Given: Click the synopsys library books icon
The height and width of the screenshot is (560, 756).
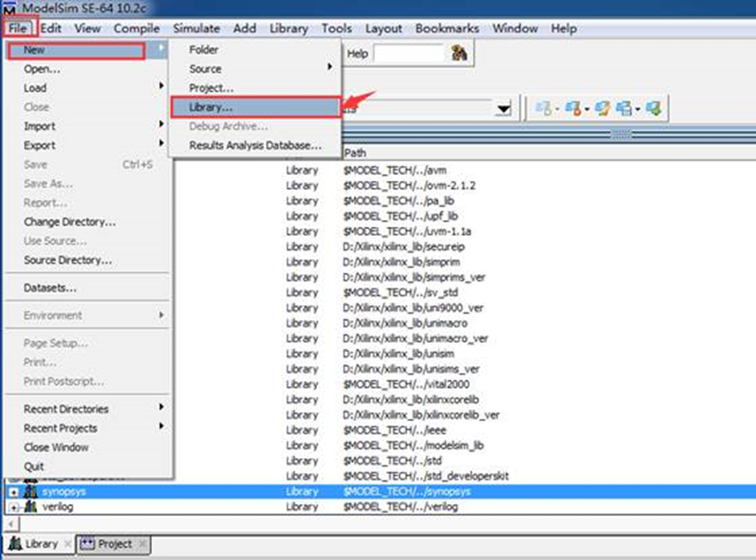Looking at the screenshot, I should coord(31,491).
